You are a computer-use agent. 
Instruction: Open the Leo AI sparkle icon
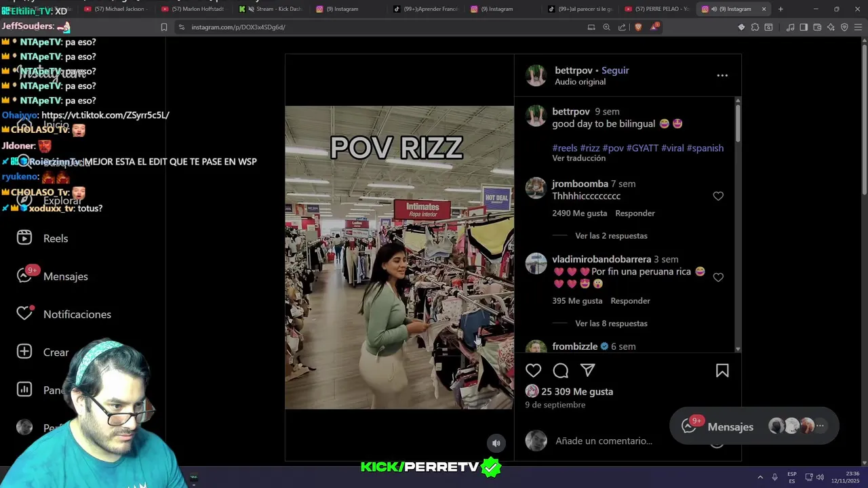coord(831,27)
